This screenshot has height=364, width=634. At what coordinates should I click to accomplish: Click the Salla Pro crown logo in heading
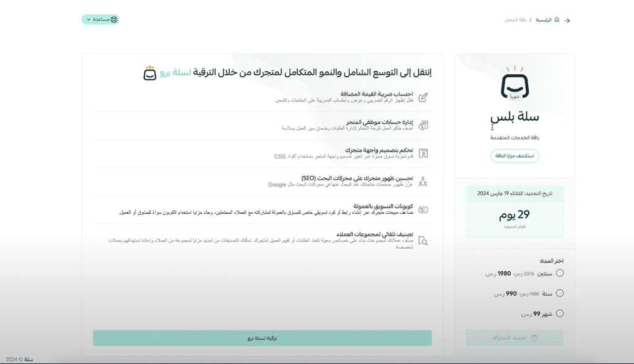(x=150, y=73)
